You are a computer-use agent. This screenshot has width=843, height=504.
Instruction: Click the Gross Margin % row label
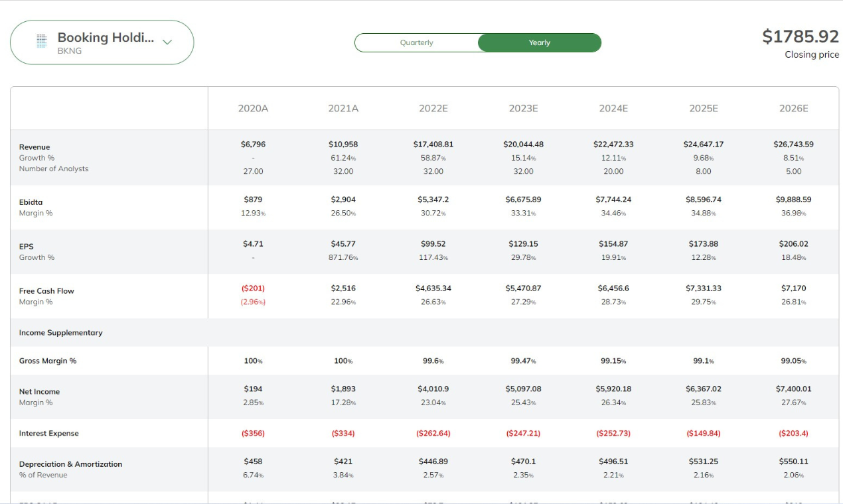click(48, 361)
